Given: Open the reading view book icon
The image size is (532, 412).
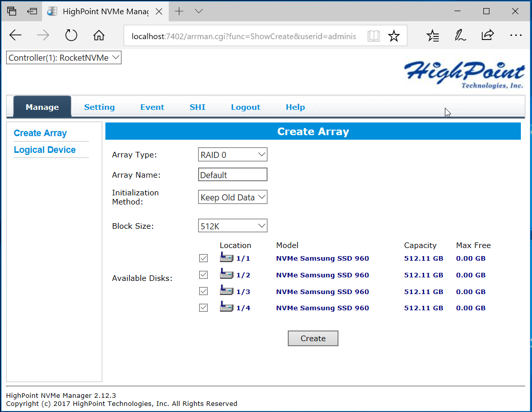Looking at the screenshot, I should tap(373, 36).
